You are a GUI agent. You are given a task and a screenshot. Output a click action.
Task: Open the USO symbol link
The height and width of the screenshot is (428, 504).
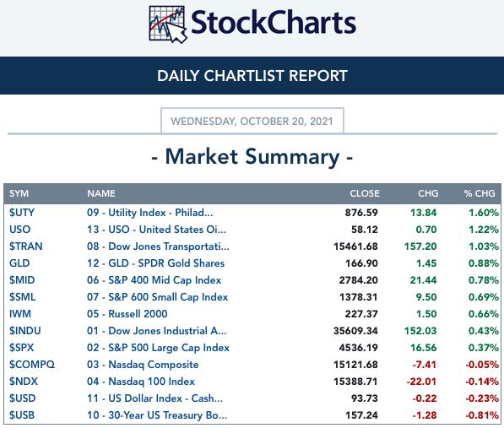click(x=20, y=230)
